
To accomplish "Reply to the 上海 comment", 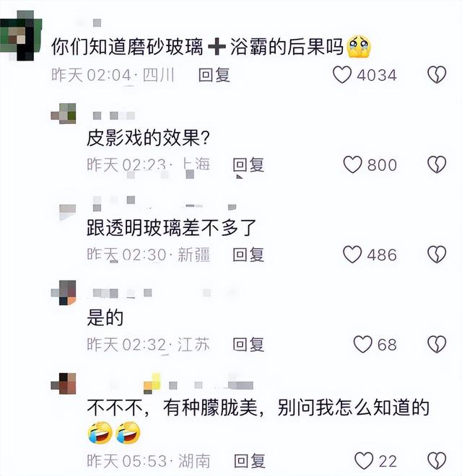I will (x=248, y=165).
